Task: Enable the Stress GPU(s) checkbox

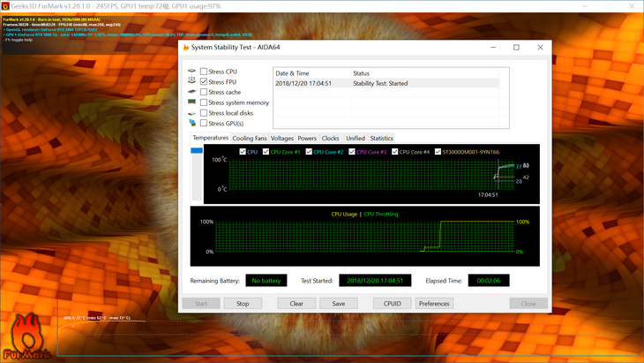Action: tap(204, 123)
